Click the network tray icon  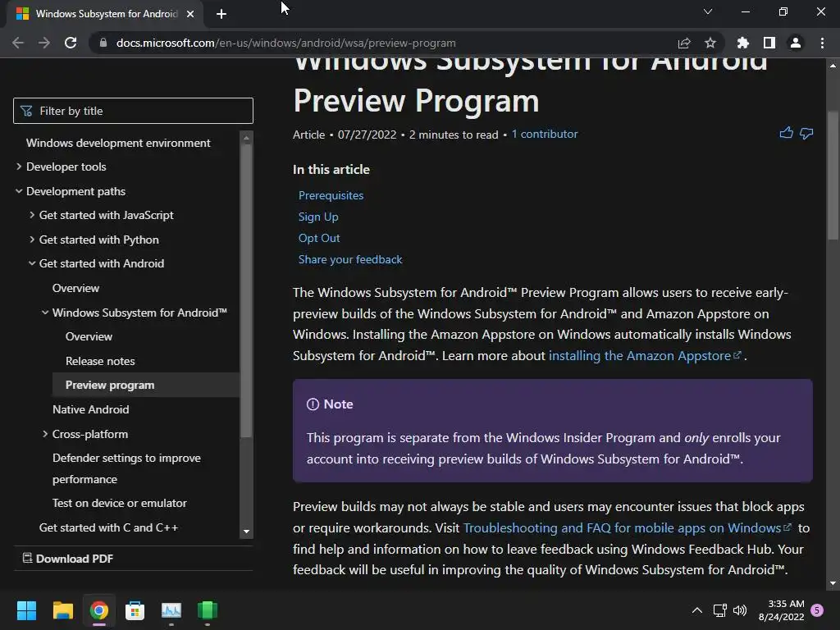[x=719, y=610]
